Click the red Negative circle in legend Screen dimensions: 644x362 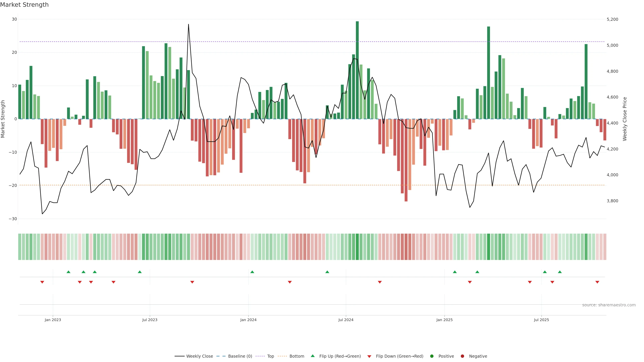coord(462,356)
